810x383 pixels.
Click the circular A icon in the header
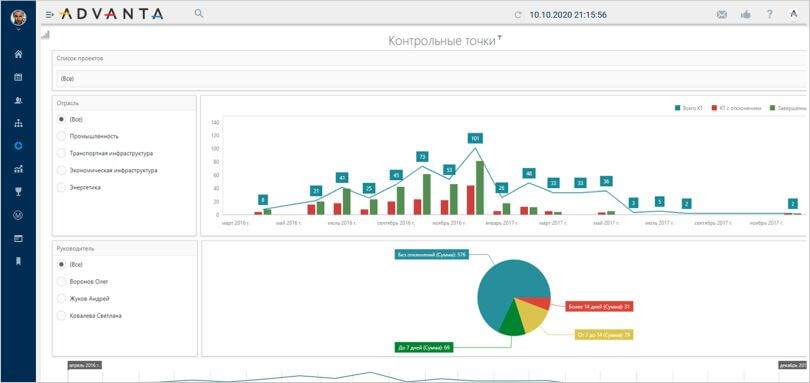pos(794,14)
